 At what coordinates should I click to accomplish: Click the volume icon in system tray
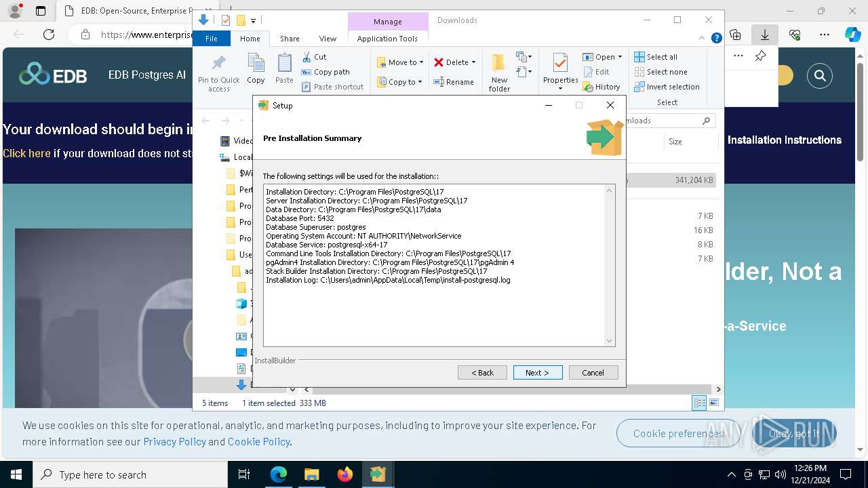(x=781, y=474)
